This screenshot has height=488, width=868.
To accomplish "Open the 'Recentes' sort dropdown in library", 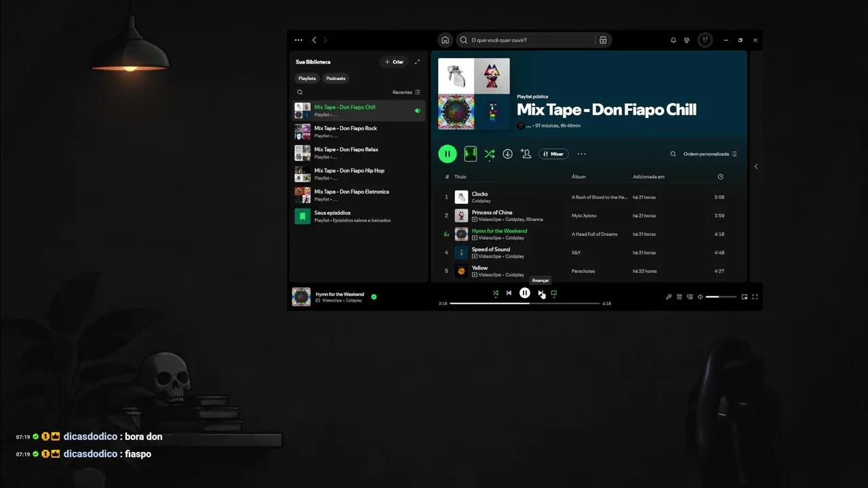I will click(406, 92).
